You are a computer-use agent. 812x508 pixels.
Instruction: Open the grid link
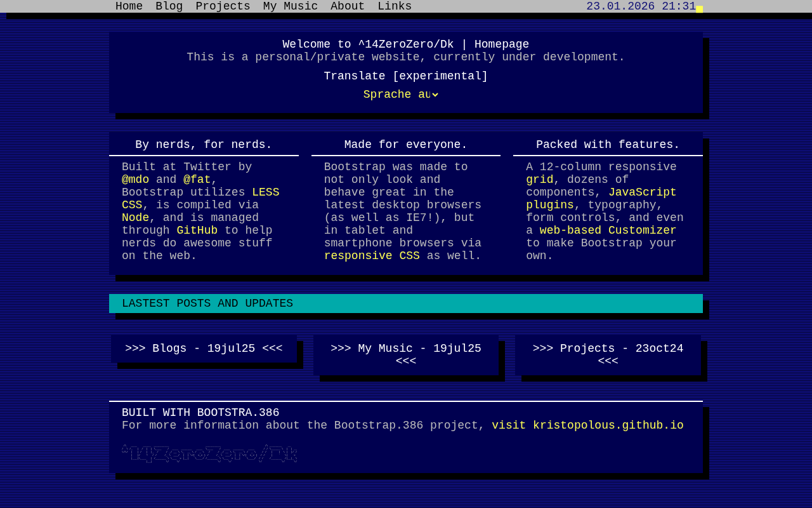539,180
